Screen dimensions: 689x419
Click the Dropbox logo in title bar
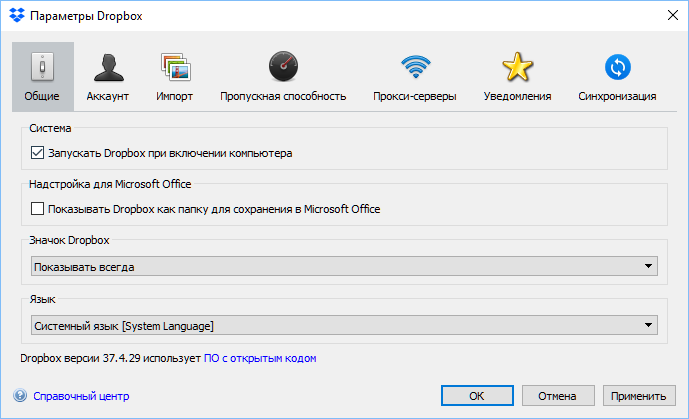pos(17,15)
